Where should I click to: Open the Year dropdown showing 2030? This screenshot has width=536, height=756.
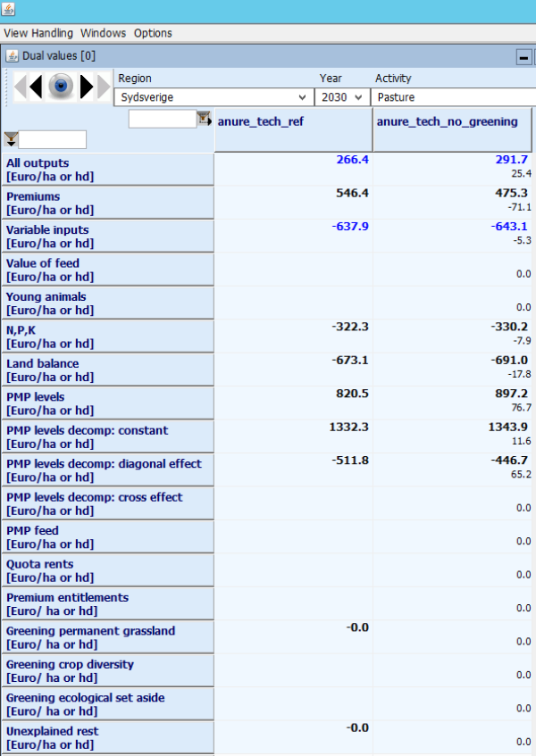(x=342, y=96)
